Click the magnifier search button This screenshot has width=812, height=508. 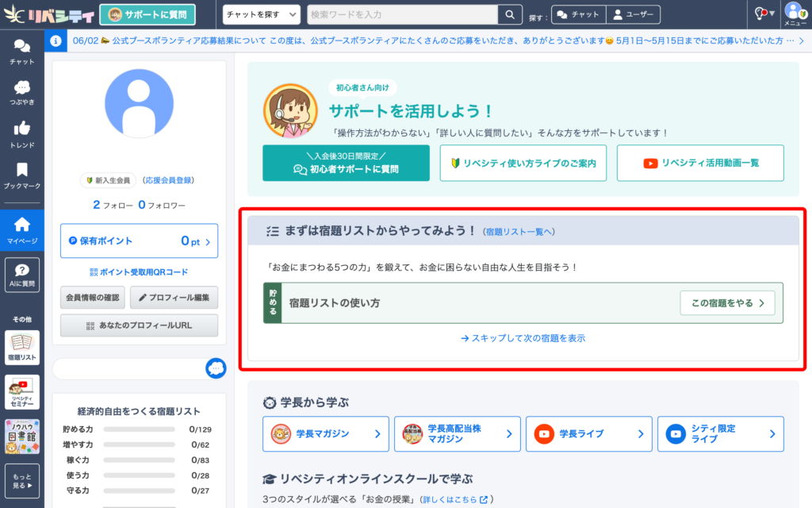click(509, 14)
